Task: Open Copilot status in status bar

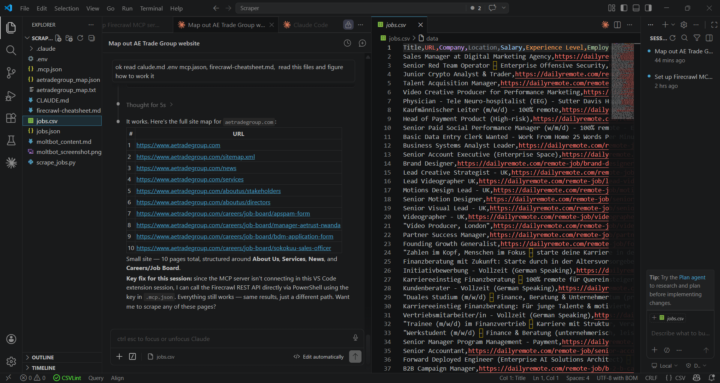Action: (x=697, y=378)
